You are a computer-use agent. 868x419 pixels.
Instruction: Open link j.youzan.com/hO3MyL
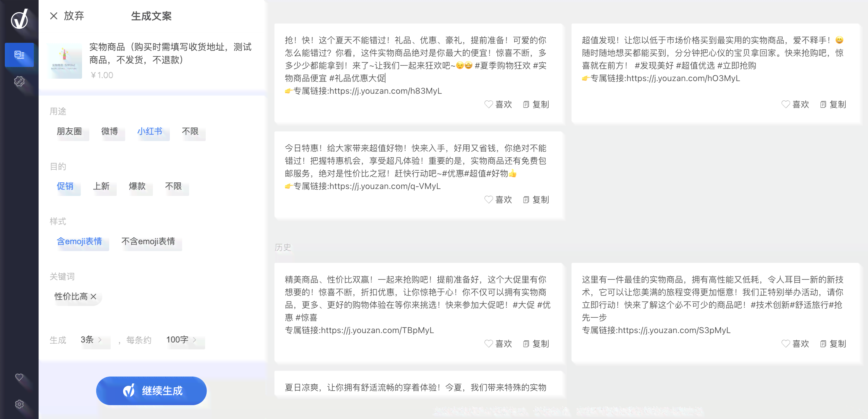tap(683, 78)
